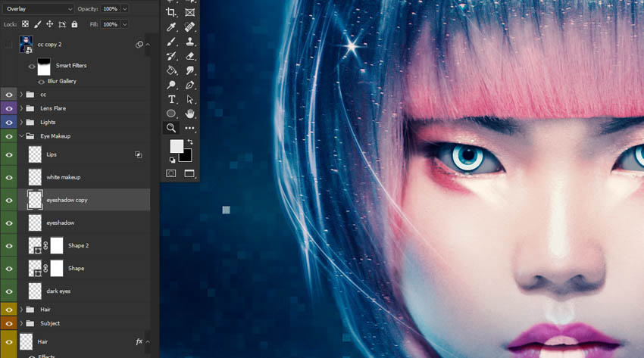
Task: Select the Hand tool
Action: 189,114
